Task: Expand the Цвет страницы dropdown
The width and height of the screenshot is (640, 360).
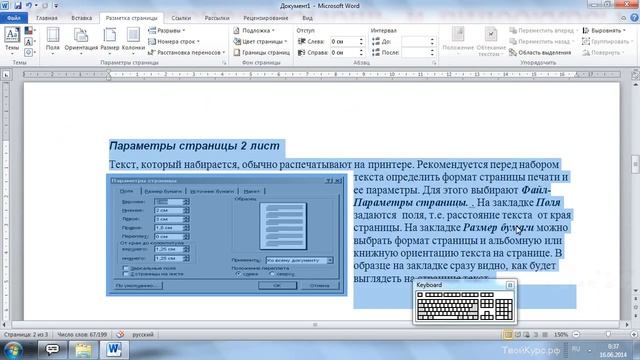Action: point(260,41)
